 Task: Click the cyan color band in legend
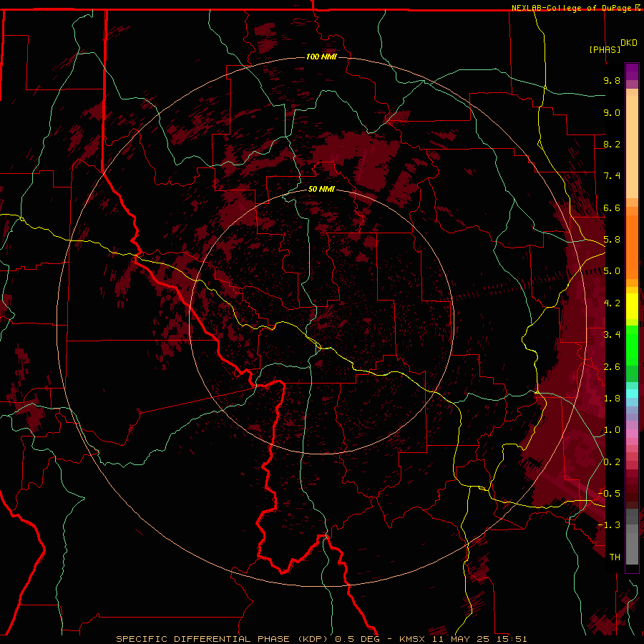632,393
